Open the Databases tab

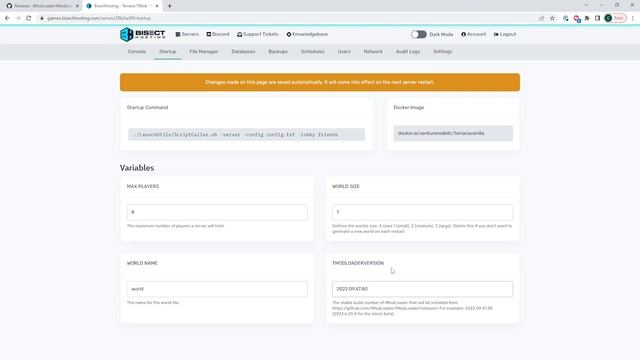[243, 52]
